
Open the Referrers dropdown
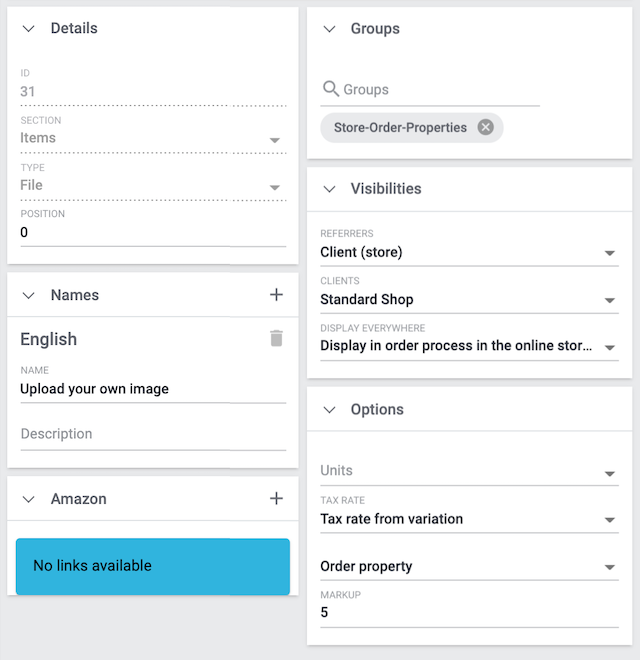pyautogui.click(x=610, y=253)
